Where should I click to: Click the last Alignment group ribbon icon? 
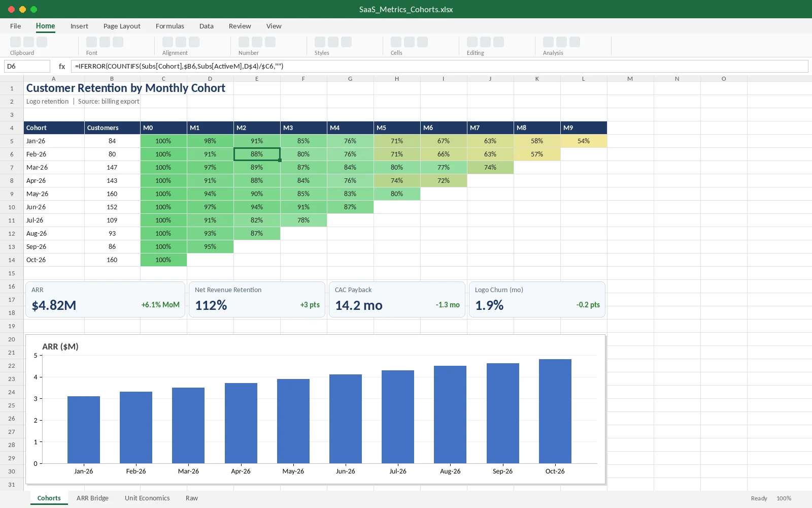194,42
